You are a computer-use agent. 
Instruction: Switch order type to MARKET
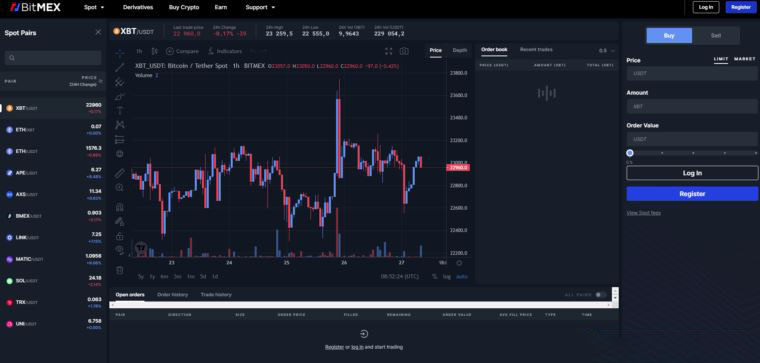744,59
